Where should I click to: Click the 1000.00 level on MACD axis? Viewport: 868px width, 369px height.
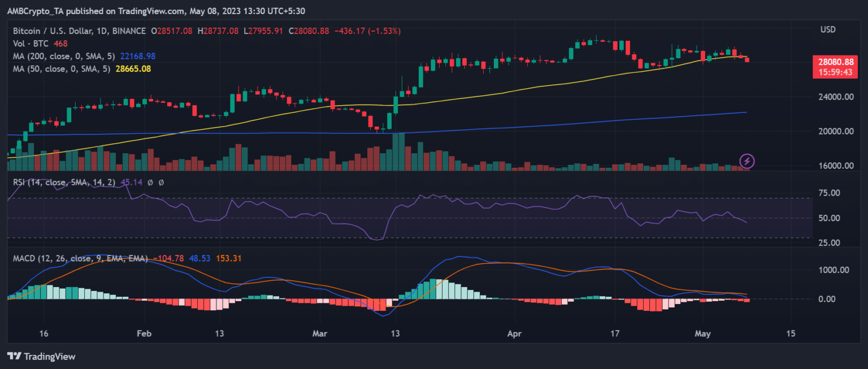(834, 270)
